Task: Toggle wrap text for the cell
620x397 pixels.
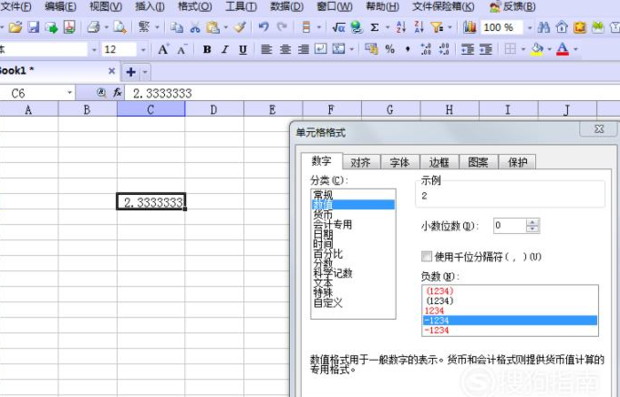Action: 321,49
